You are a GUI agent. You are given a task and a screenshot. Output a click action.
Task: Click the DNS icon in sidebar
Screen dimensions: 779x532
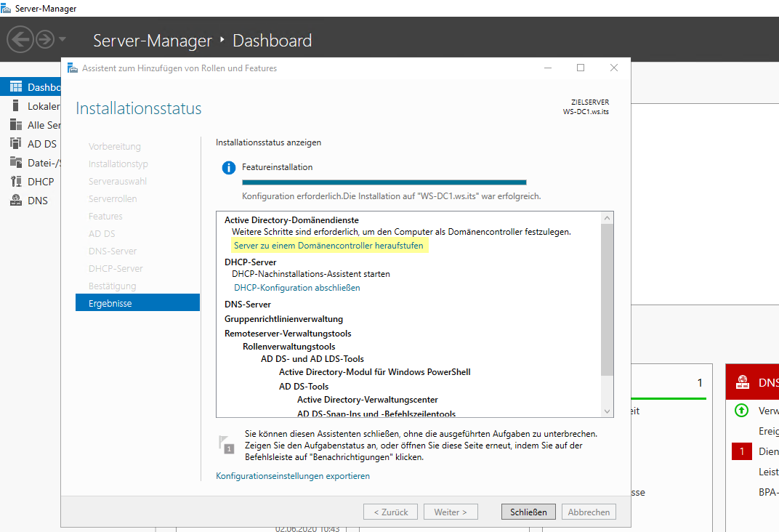click(x=16, y=200)
